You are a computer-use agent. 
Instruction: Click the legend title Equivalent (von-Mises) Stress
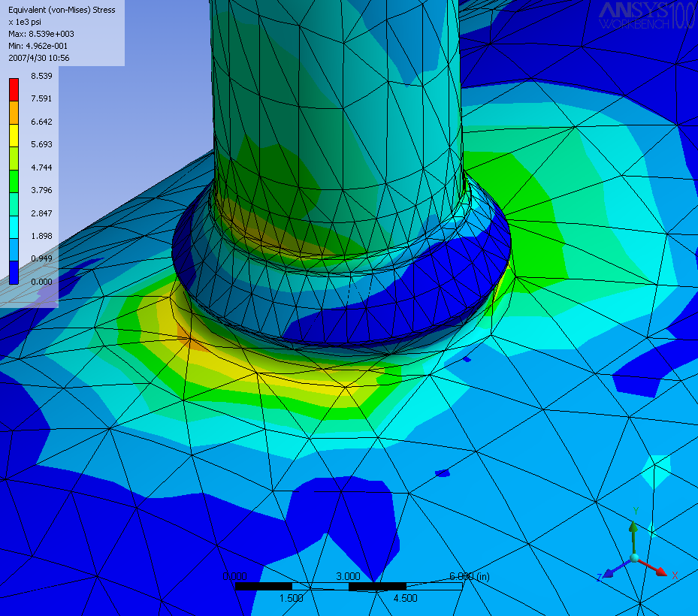[x=62, y=10]
